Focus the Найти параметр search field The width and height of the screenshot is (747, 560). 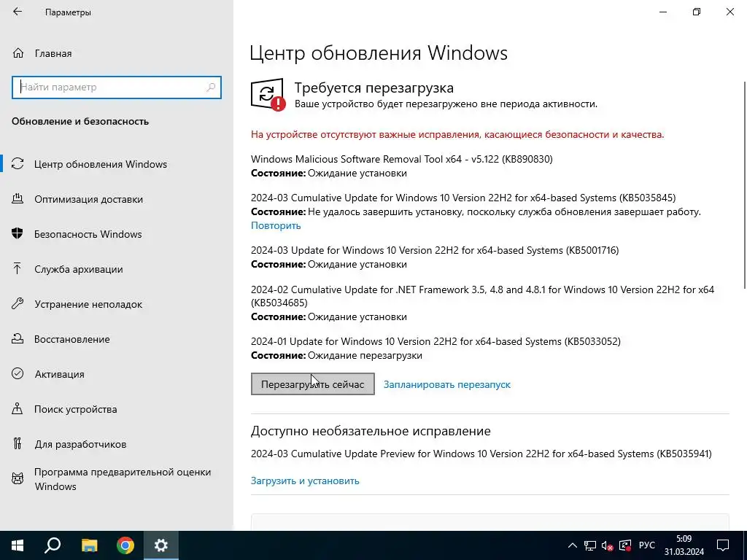(117, 87)
